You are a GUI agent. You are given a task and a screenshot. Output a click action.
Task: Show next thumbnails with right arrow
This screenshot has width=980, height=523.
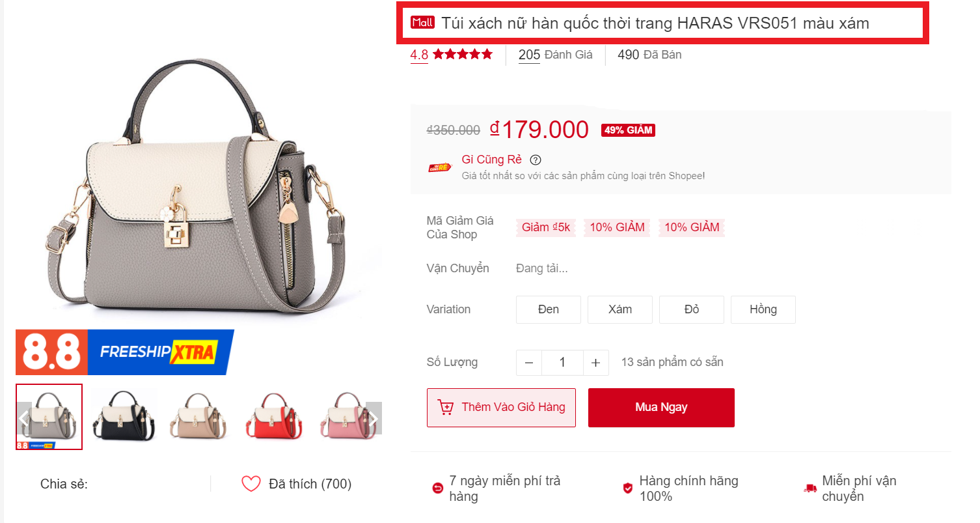(x=374, y=418)
